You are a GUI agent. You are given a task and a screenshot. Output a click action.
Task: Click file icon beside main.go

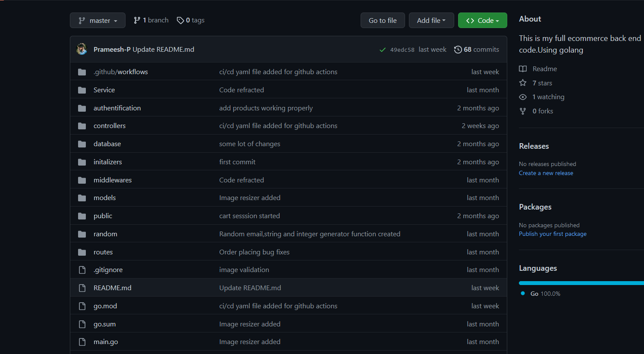click(82, 342)
